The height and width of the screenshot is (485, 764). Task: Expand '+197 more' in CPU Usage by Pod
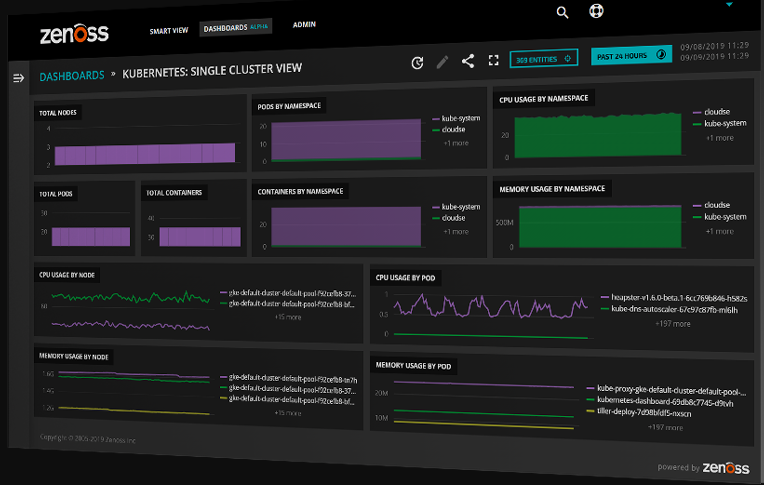click(673, 324)
